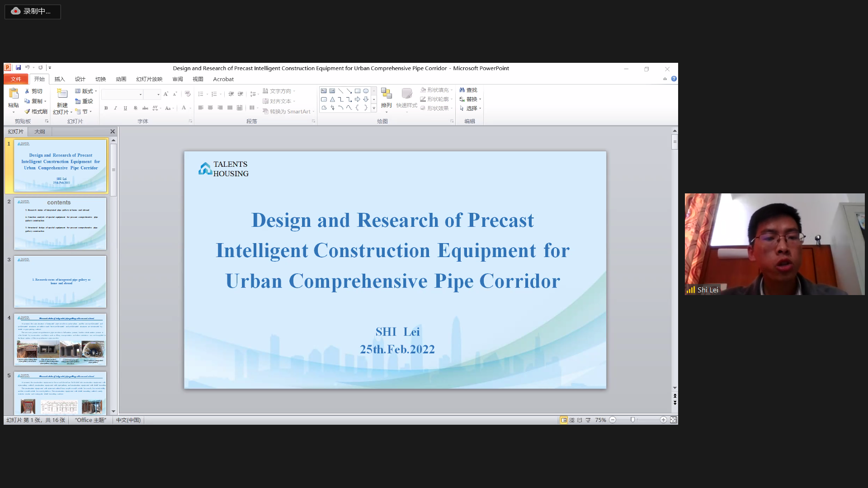Click the Format Painter (格式刷) button
868x488 pixels.
(x=36, y=112)
